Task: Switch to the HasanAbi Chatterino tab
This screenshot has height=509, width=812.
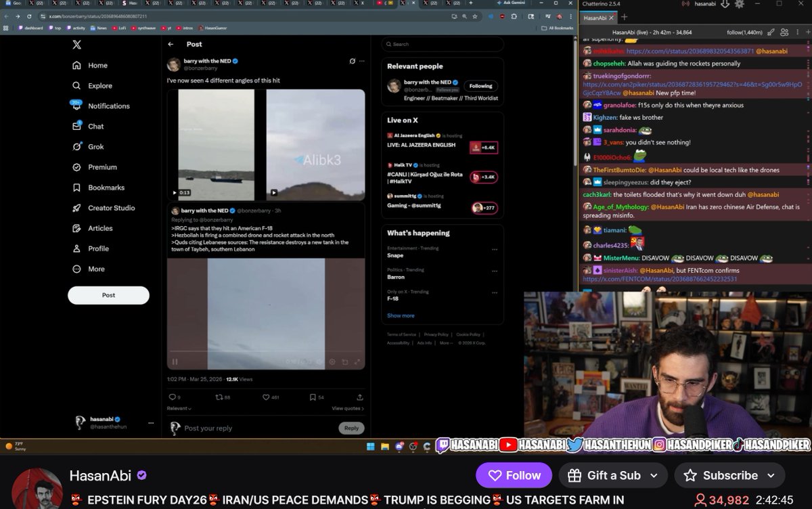Action: tap(599, 18)
